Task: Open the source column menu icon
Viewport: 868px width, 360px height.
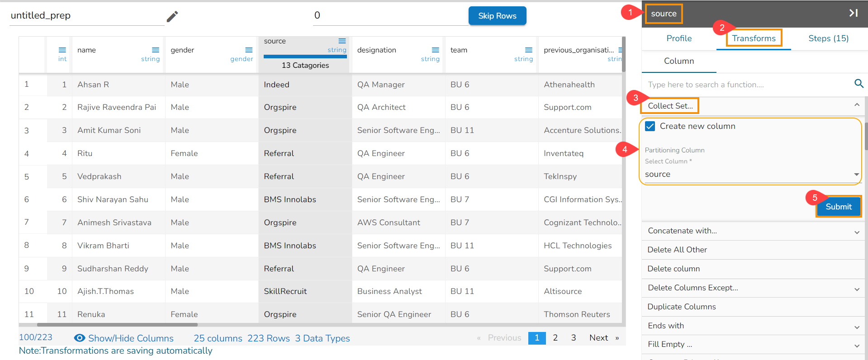Action: 342,41
